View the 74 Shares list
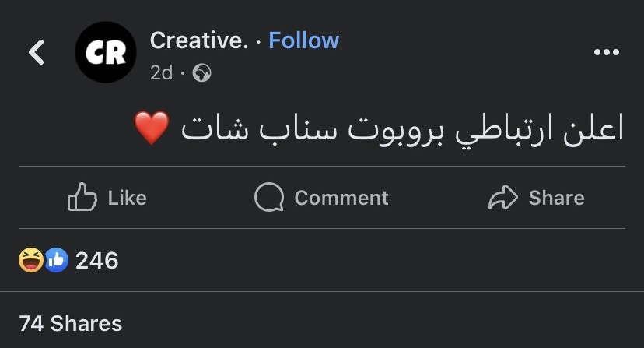Screen dimensions: 644x348 (71, 323)
